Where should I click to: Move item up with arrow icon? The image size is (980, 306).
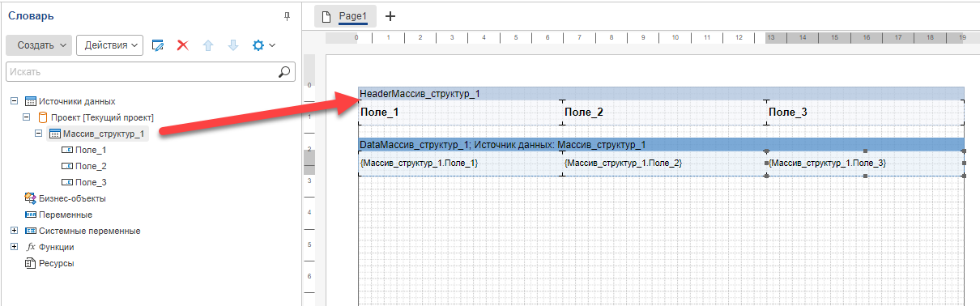coord(208,45)
